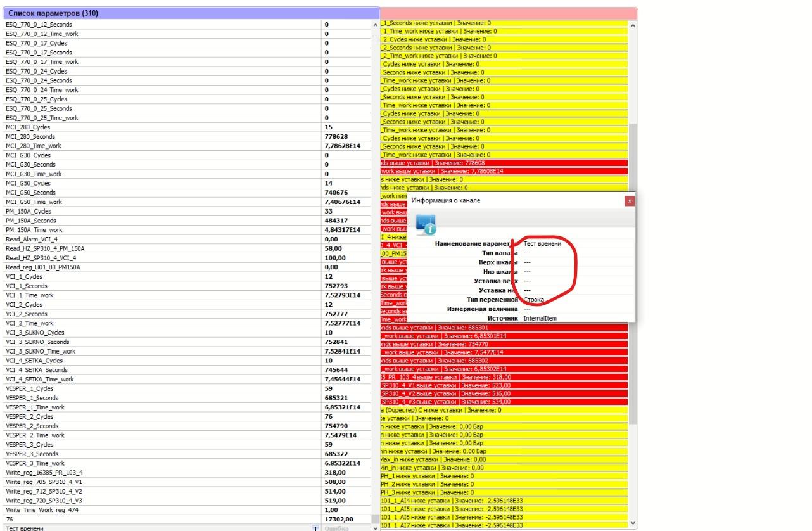The width and height of the screenshot is (812, 531).
Task: Select the VESPER_3_Time_work parameter
Action: pos(187,463)
